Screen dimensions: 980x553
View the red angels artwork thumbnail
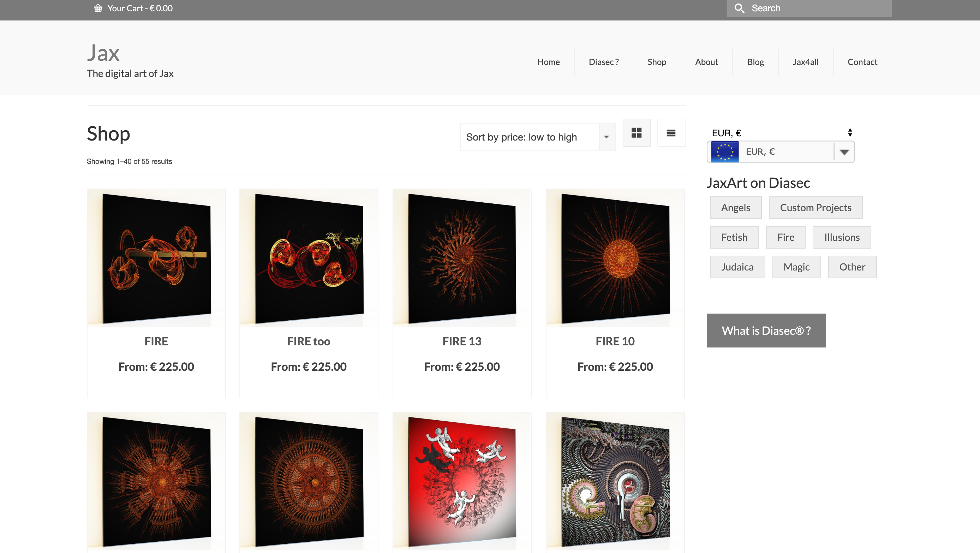pyautogui.click(x=462, y=481)
